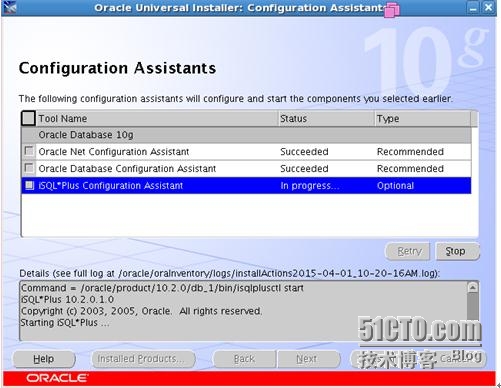Image resolution: width=501 pixels, height=388 pixels.
Task: Open Installed Products dialog
Action: (x=143, y=359)
